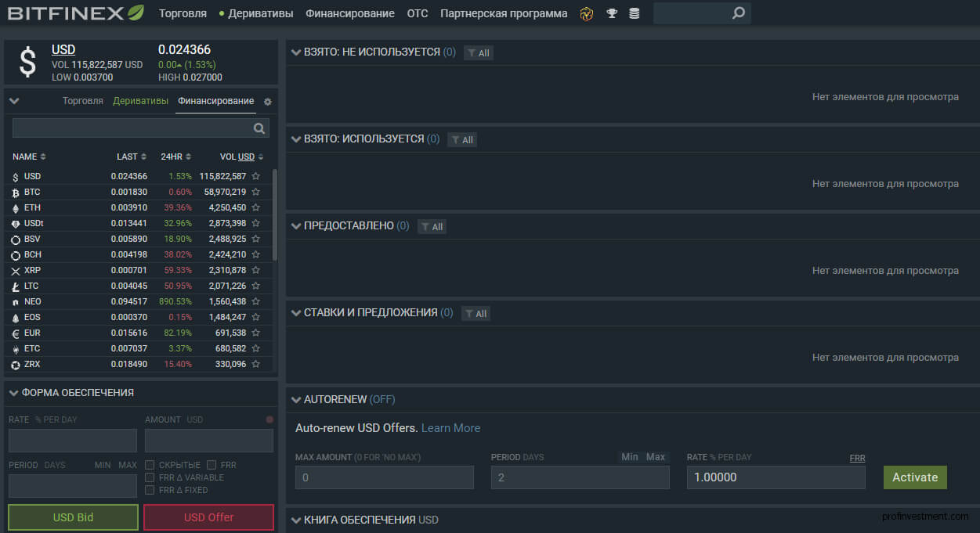Open Партнерская программа menu
Screen dimensions: 980x533
tap(504, 13)
